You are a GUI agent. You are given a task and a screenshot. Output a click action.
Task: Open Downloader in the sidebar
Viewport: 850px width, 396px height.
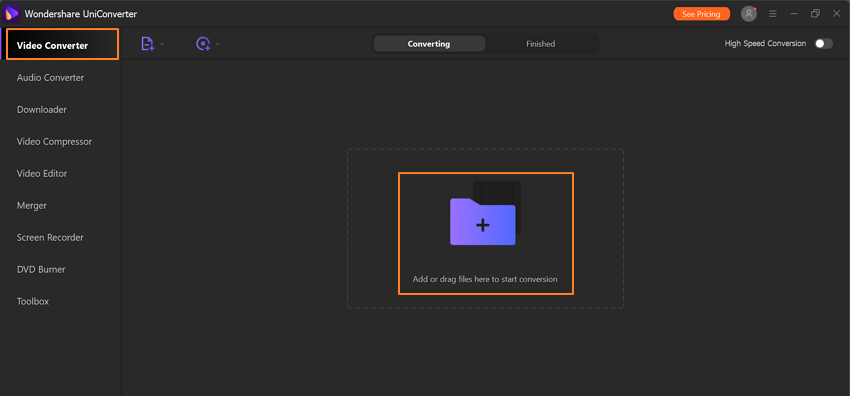(42, 109)
